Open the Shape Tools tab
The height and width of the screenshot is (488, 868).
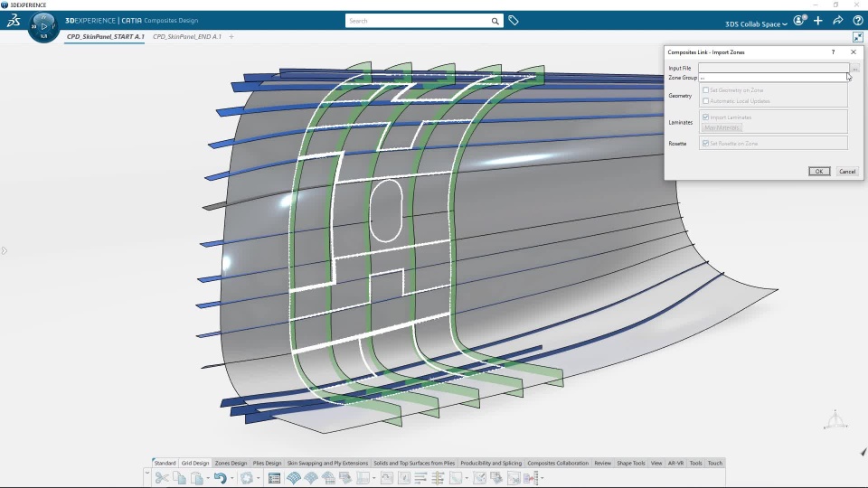click(x=631, y=463)
